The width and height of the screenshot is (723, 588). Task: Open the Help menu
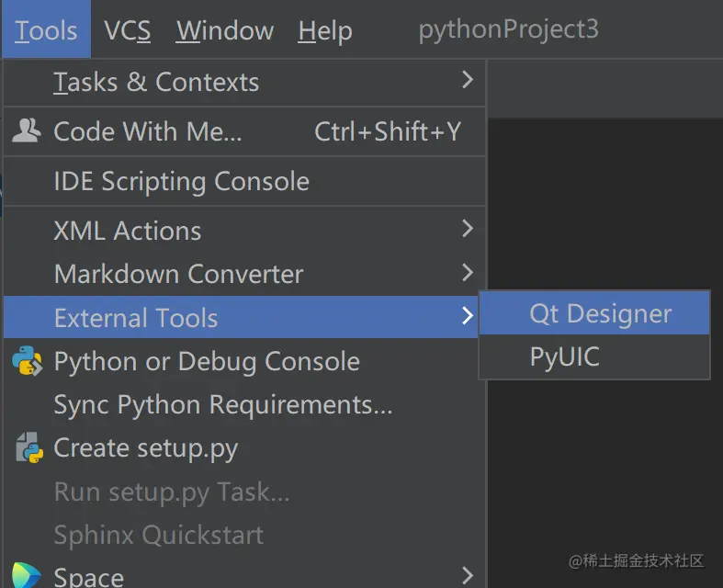(x=325, y=30)
